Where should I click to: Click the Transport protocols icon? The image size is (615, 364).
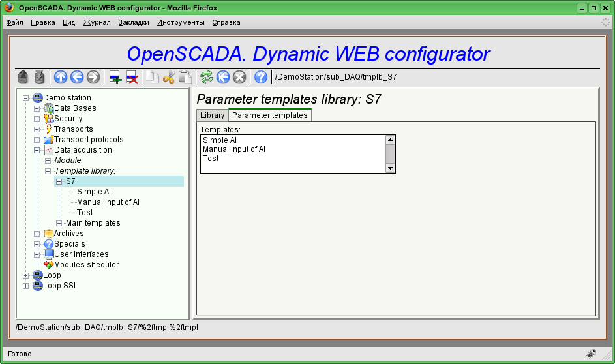coord(49,139)
